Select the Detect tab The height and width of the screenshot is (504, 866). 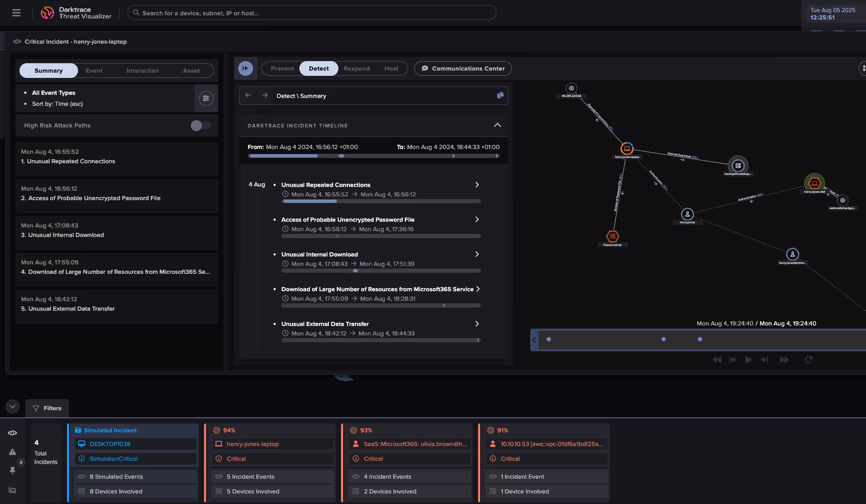click(x=319, y=68)
